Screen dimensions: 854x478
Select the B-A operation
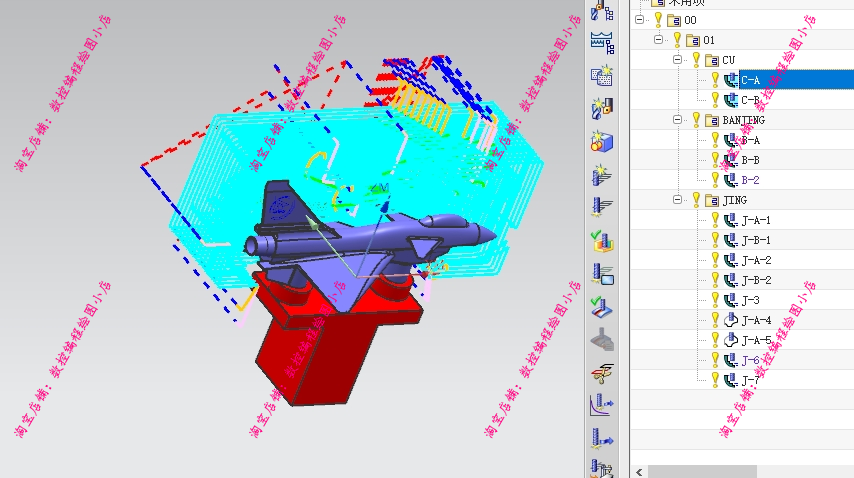coord(751,140)
